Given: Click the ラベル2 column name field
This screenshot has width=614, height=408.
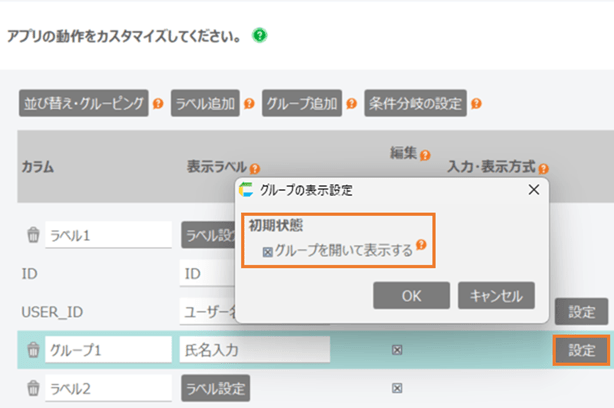Looking at the screenshot, I should [108, 388].
